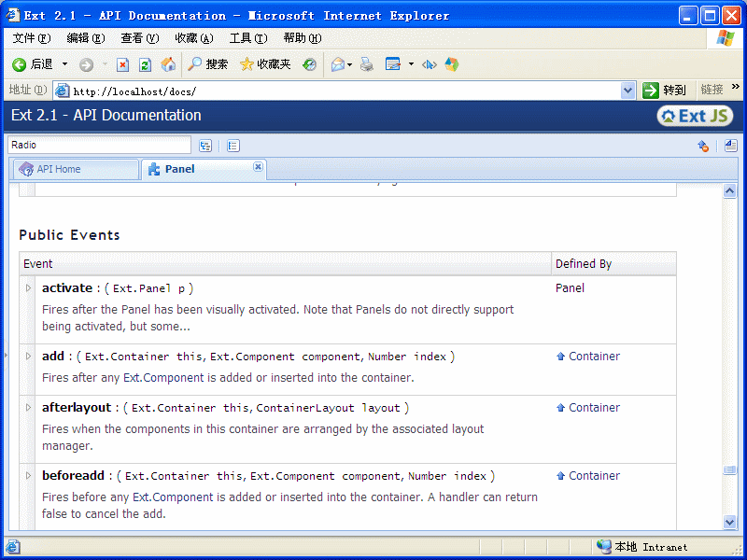Open the address bar history dropdown

point(627,91)
